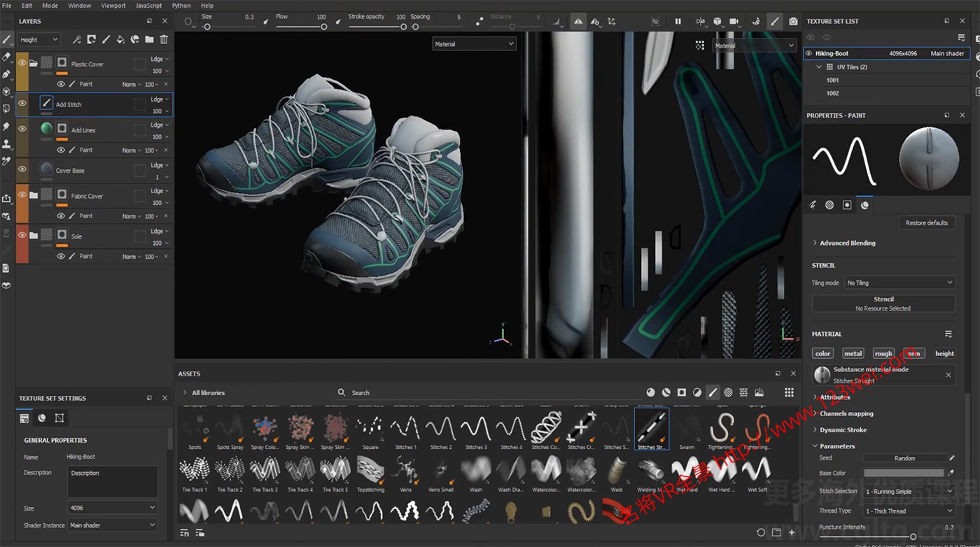
Task: Pause physics with the pause icon
Action: click(678, 22)
